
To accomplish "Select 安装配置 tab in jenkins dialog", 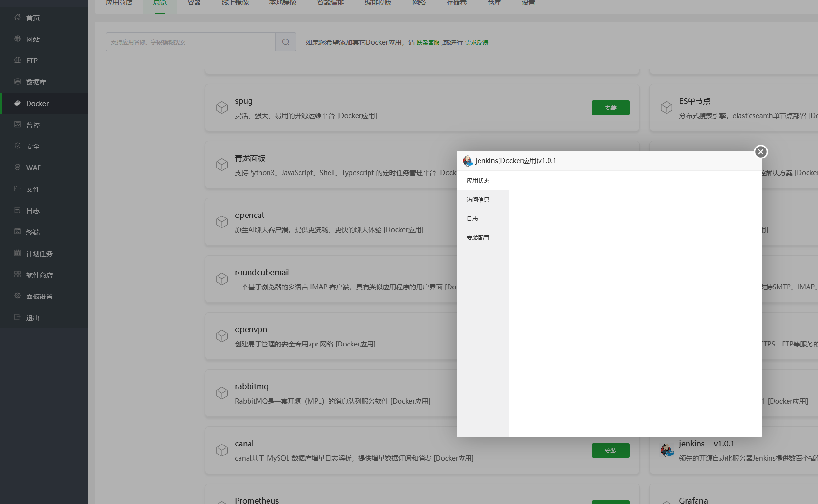I will [483, 237].
